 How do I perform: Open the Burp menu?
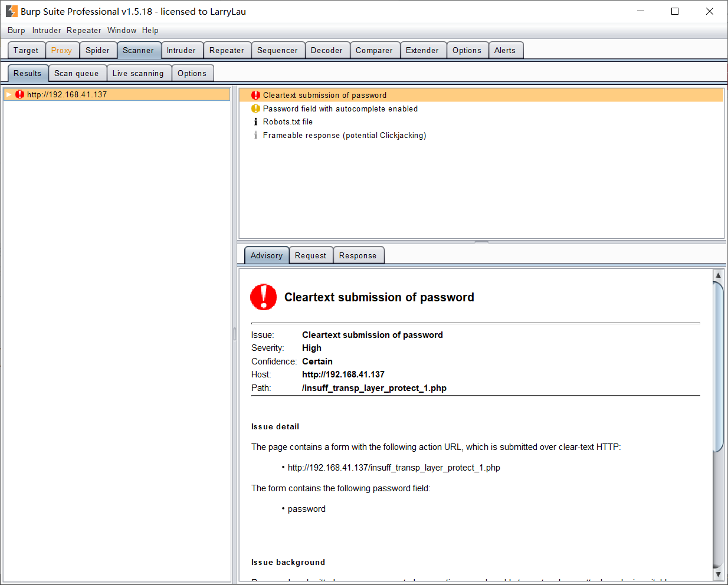click(17, 31)
